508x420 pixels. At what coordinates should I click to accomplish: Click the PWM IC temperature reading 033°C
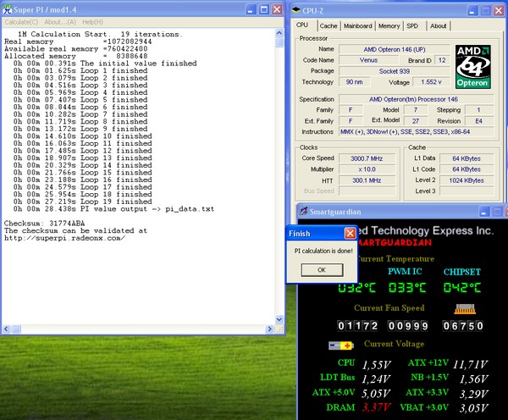click(x=407, y=287)
